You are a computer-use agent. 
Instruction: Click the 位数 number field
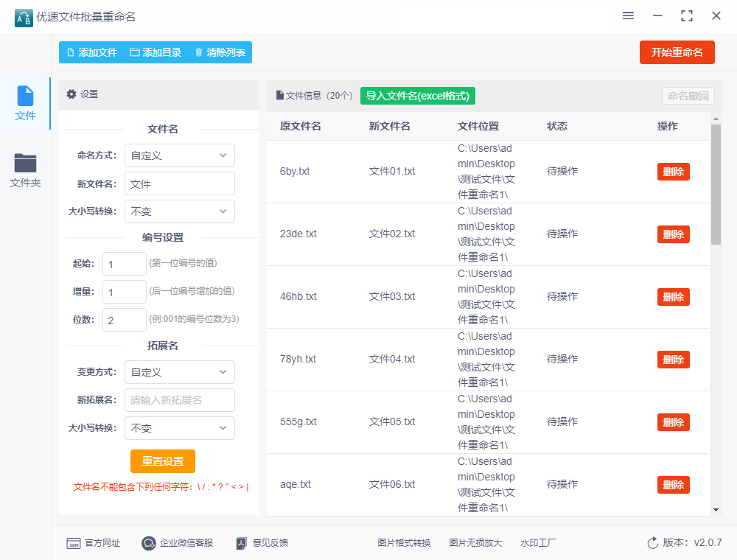pos(125,320)
